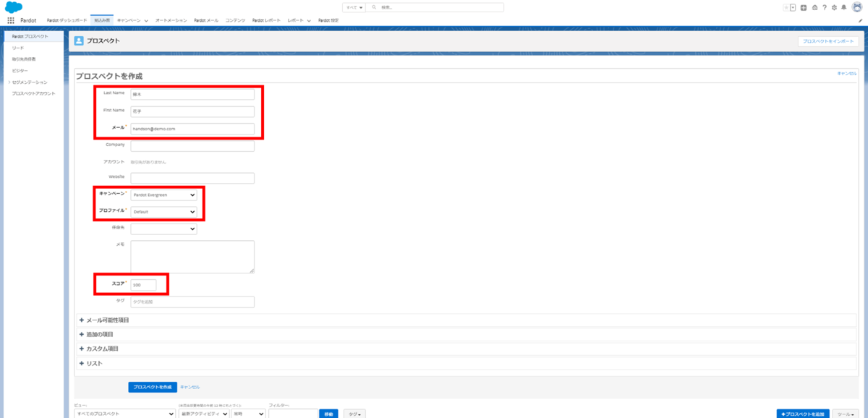The image size is (868, 418).
Task: Click the Trailhead guidance icon
Action: (815, 7)
